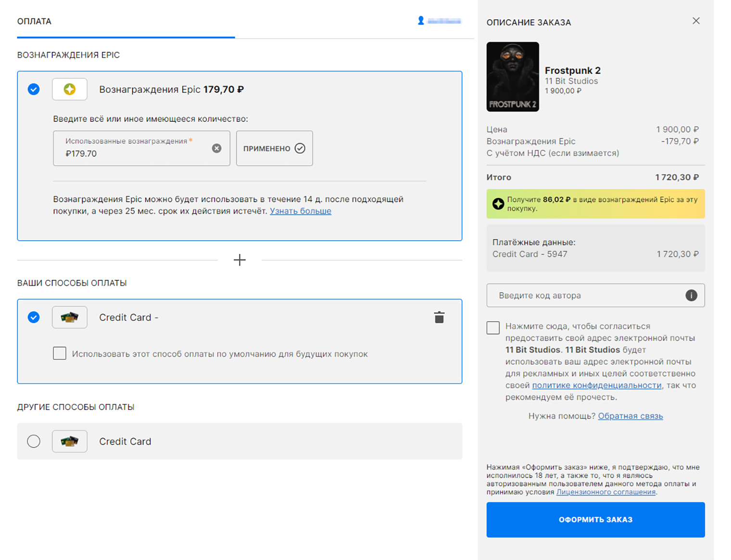Click the 86,02 ₽ rewards earning banner
The width and height of the screenshot is (731, 560).
click(595, 204)
